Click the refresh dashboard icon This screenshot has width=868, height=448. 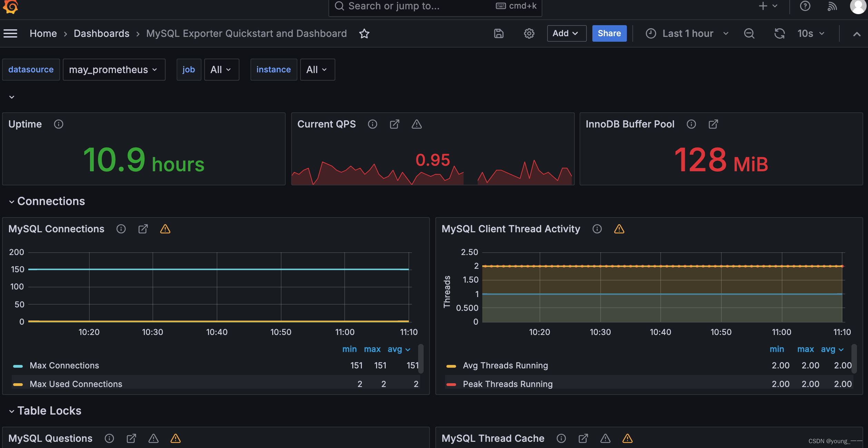coord(779,33)
